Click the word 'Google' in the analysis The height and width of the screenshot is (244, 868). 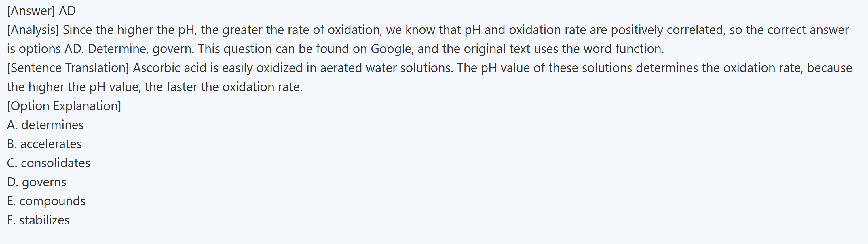[x=391, y=49]
